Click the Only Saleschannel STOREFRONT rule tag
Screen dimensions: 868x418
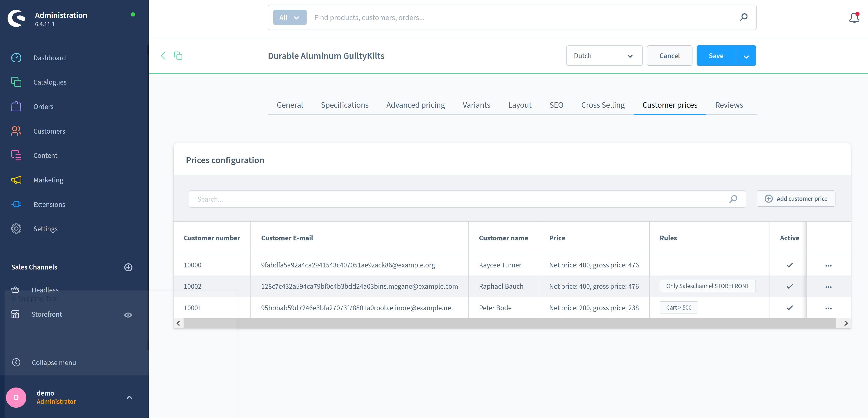point(707,286)
